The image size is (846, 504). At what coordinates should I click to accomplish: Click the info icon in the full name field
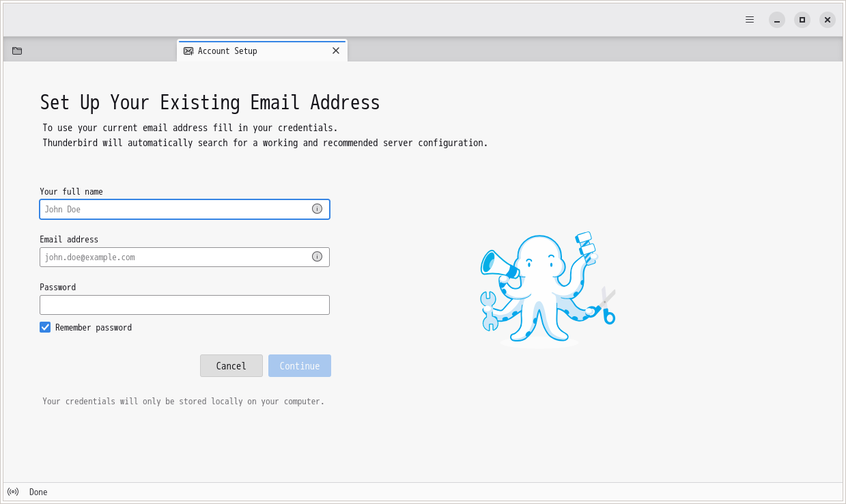pyautogui.click(x=317, y=209)
